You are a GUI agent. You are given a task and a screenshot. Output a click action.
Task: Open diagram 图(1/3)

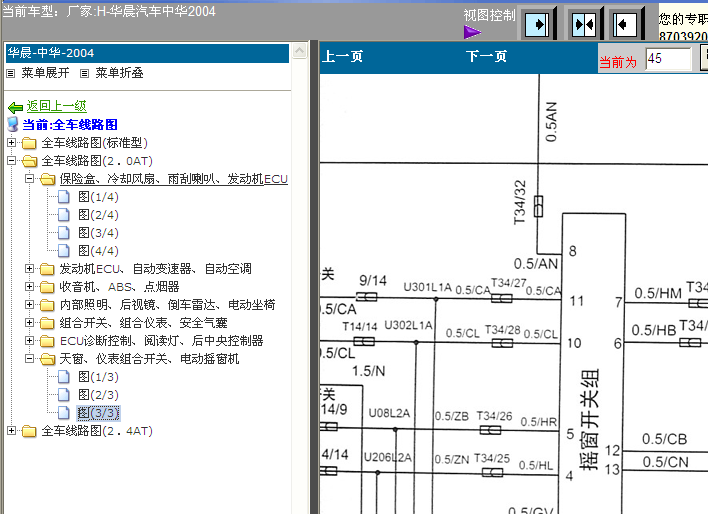98,377
